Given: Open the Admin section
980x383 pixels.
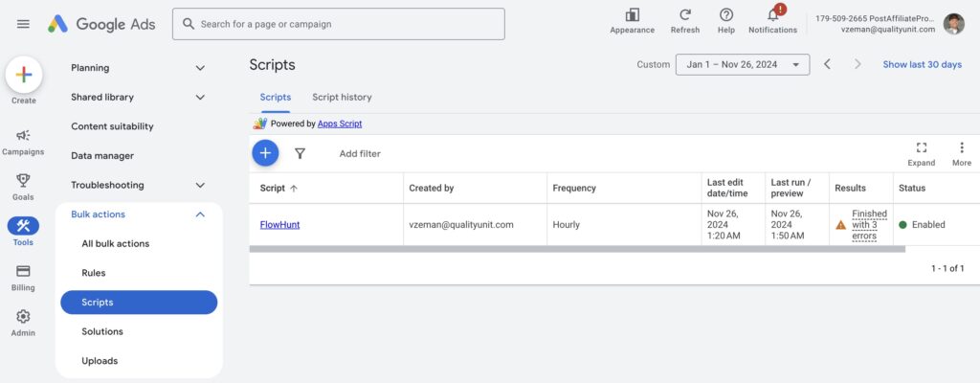Looking at the screenshot, I should pos(23,323).
